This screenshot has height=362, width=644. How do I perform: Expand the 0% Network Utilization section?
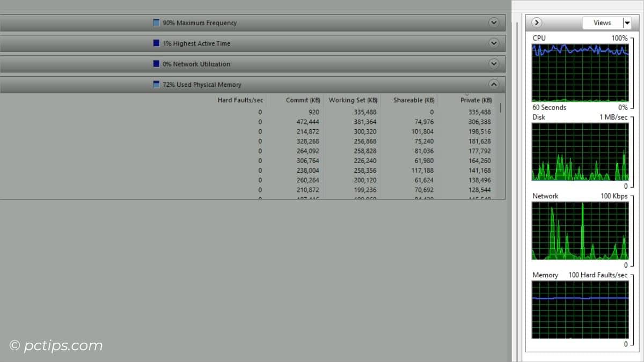tap(493, 63)
